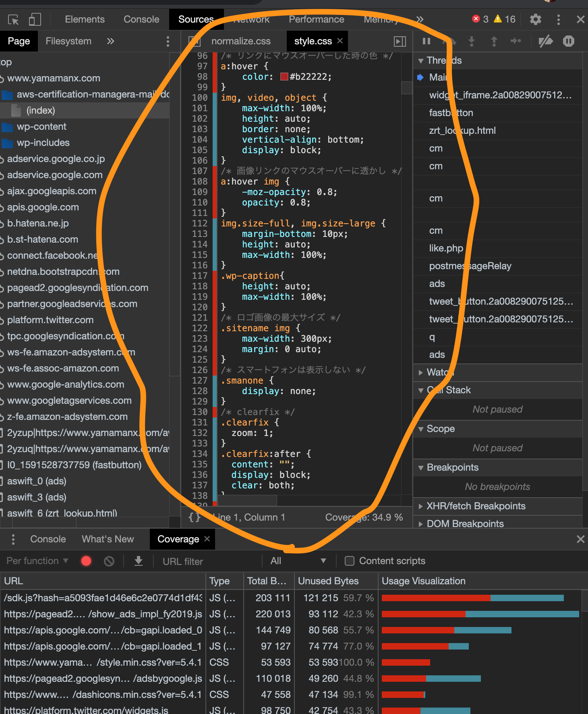The height and width of the screenshot is (714, 588).
Task: Stop coverage recording red button
Action: 86,561
